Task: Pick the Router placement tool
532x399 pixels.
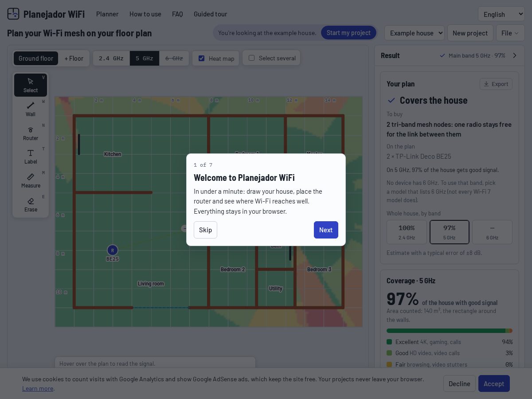Action: point(31,133)
